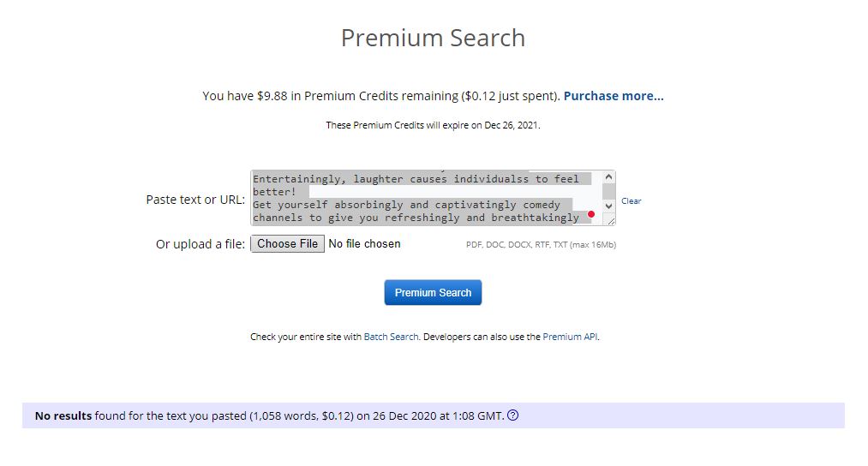Click the question mark help icon
868x466 pixels.
tap(513, 416)
